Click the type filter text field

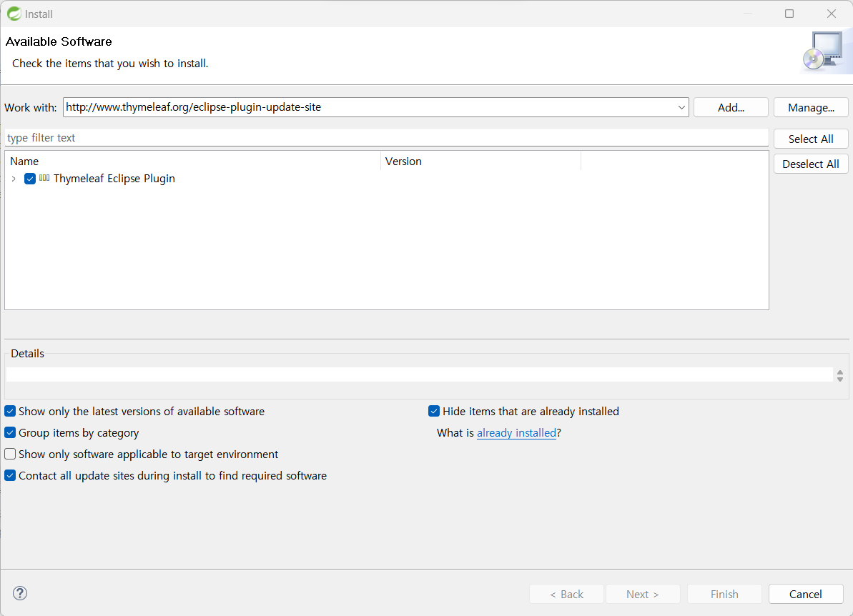386,137
